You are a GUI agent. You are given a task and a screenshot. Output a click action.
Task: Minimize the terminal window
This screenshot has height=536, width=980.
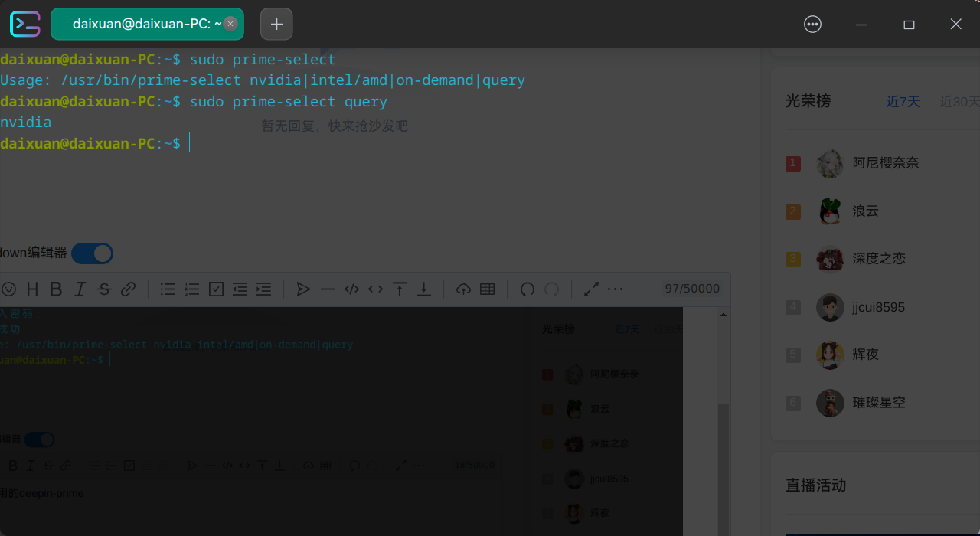[x=861, y=24]
